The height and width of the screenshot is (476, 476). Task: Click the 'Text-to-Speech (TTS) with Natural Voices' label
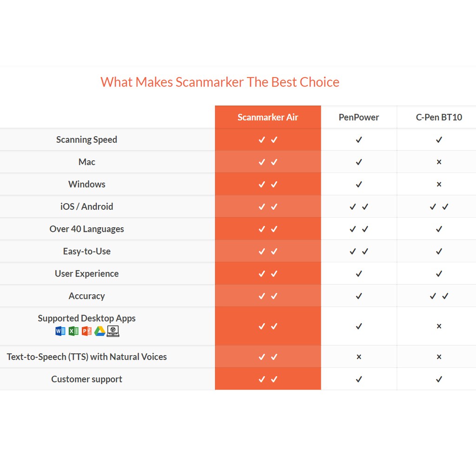pyautogui.click(x=87, y=357)
